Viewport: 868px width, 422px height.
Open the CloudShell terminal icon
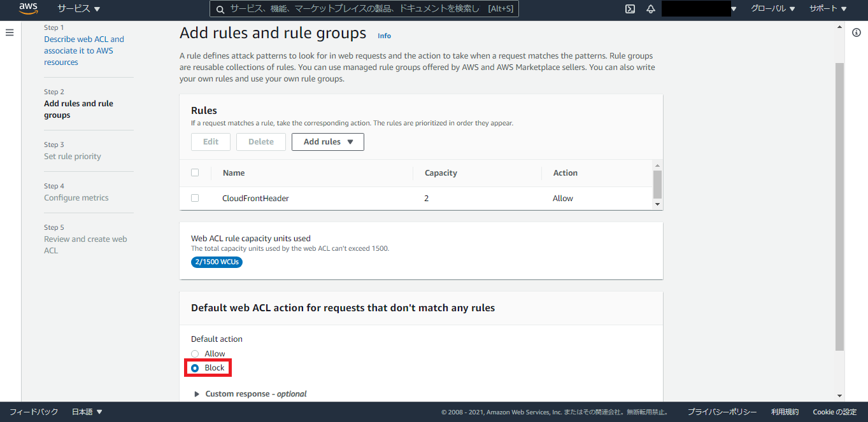(630, 9)
